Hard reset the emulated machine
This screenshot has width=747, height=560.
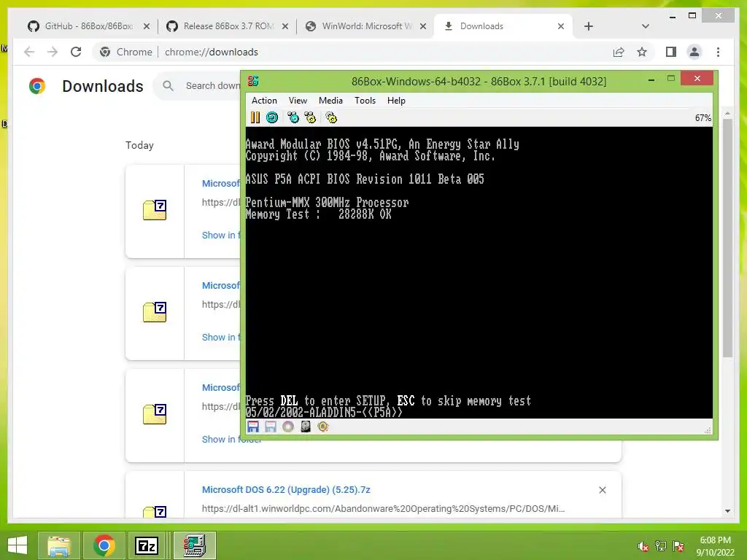tap(272, 117)
